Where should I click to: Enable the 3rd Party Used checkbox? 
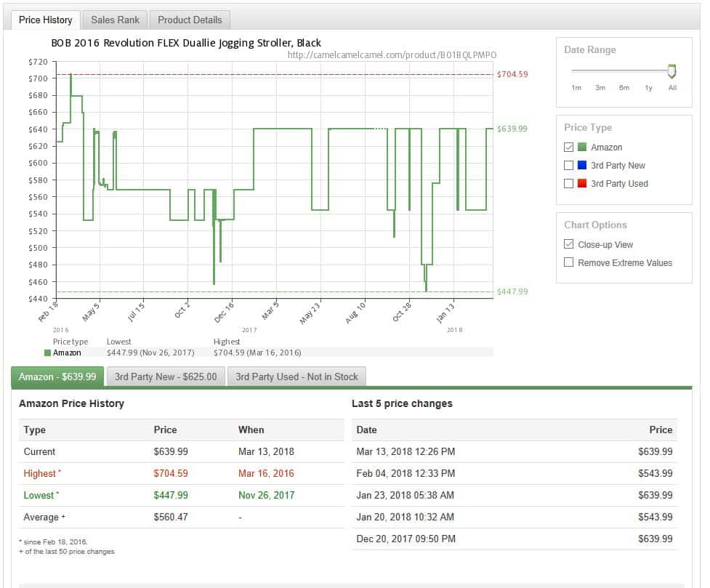(569, 183)
